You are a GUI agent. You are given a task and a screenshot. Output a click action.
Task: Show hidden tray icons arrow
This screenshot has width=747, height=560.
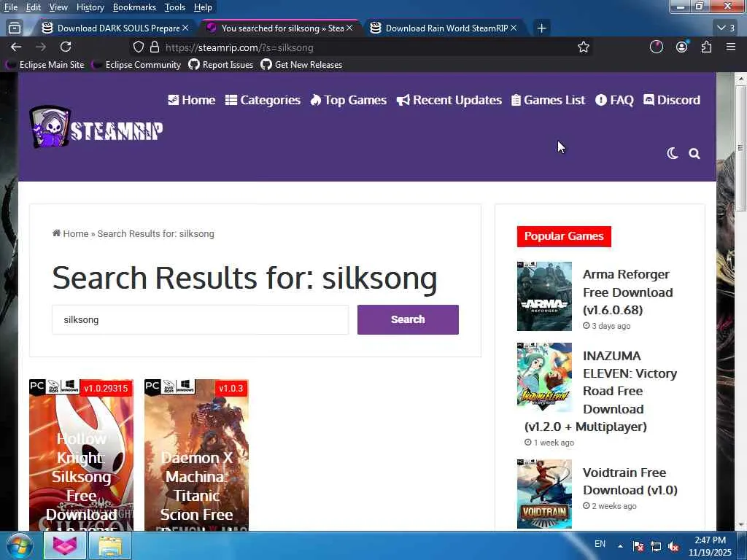[620, 546]
